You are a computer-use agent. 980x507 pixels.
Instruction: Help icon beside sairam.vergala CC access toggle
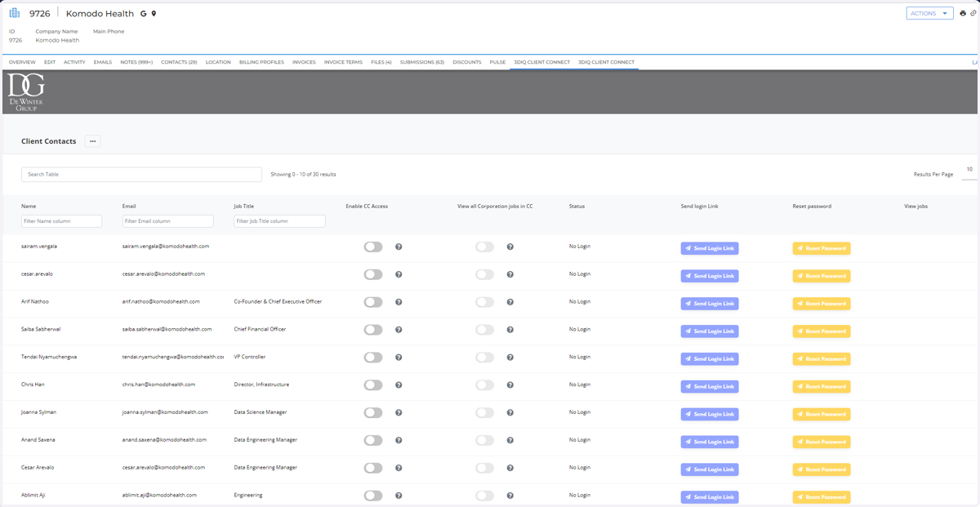point(399,247)
